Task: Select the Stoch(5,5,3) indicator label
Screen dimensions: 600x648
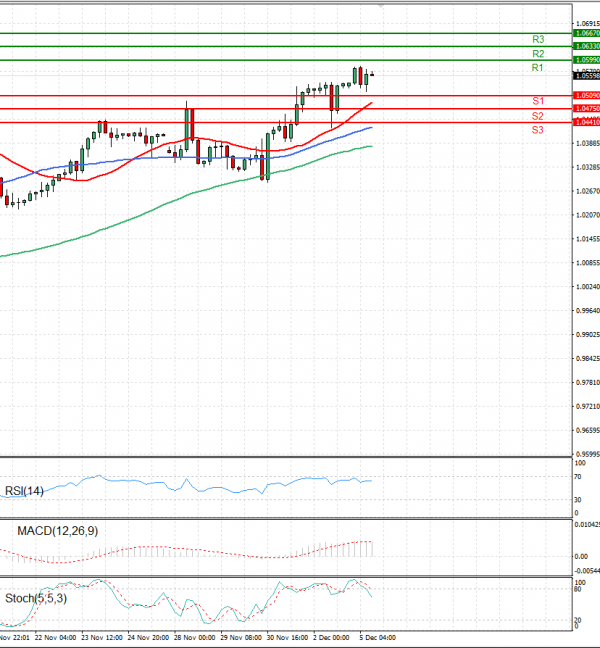Action: [x=38, y=598]
